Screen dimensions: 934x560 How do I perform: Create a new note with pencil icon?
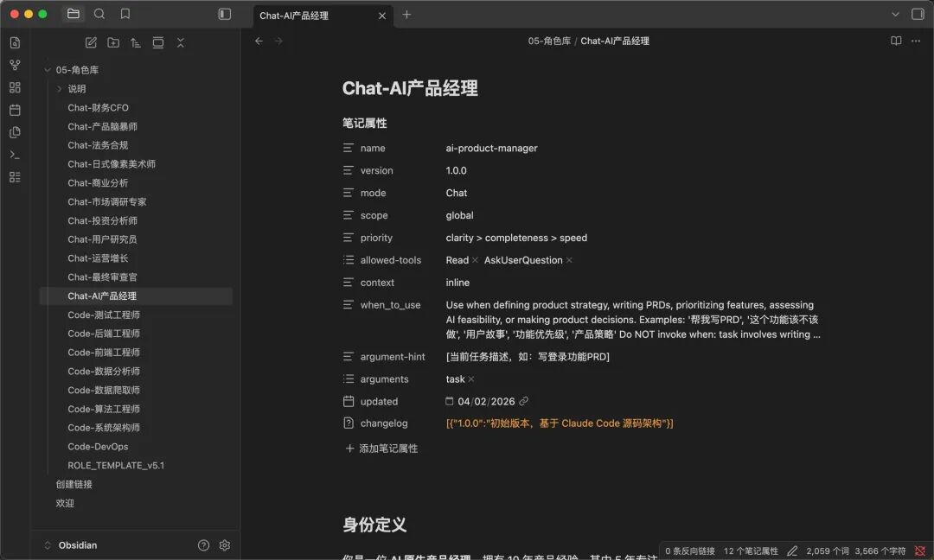[91, 42]
